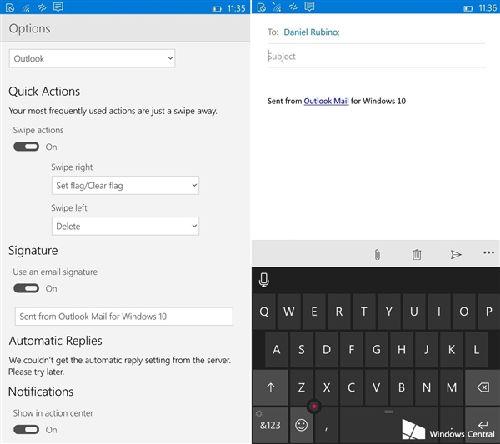
Task: Tap the &123 symbols key
Action: 270,425
